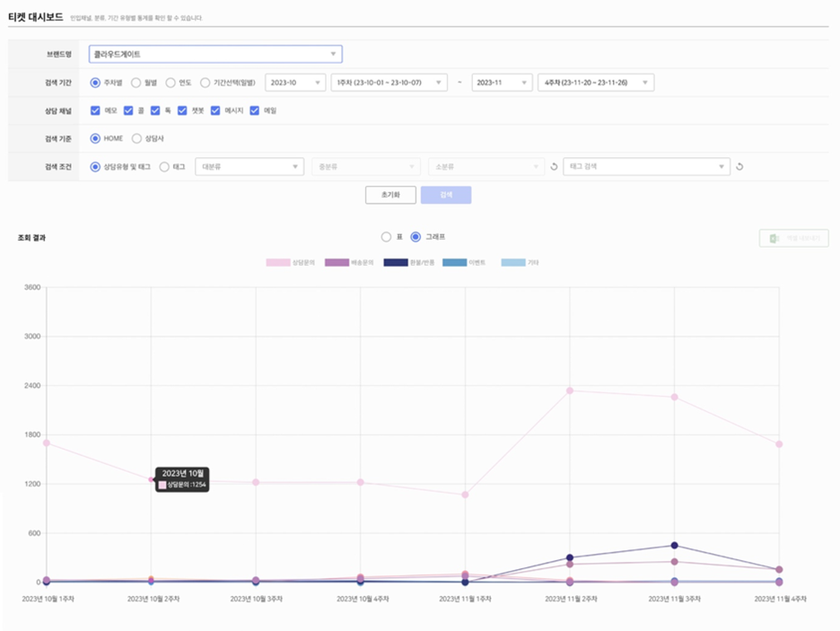Click the 상담문의 data point at 11월 2주차
The image size is (840, 631).
[x=570, y=390]
